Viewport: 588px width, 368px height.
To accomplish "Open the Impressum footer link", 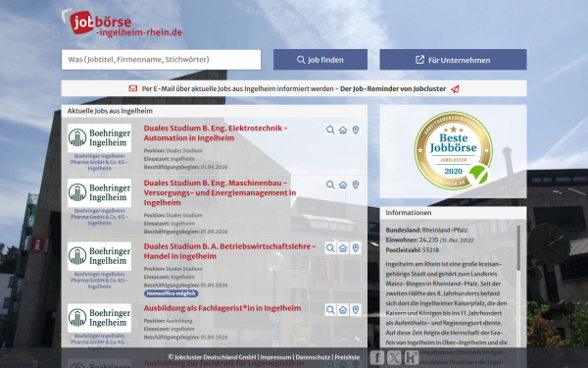I will (x=275, y=357).
